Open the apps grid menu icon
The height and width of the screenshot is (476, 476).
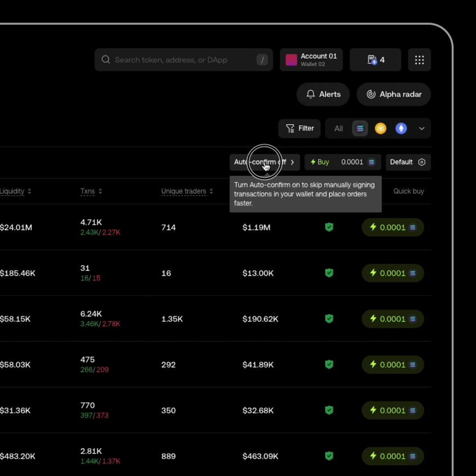point(419,60)
